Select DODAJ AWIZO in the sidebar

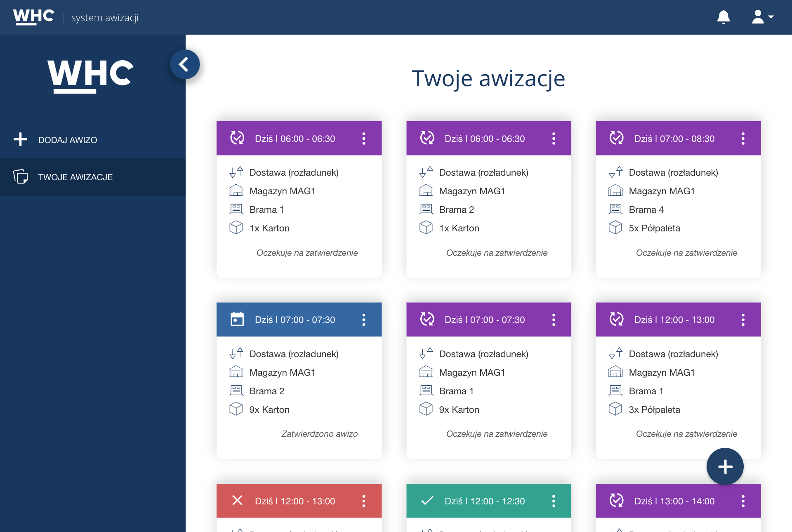tap(93, 140)
